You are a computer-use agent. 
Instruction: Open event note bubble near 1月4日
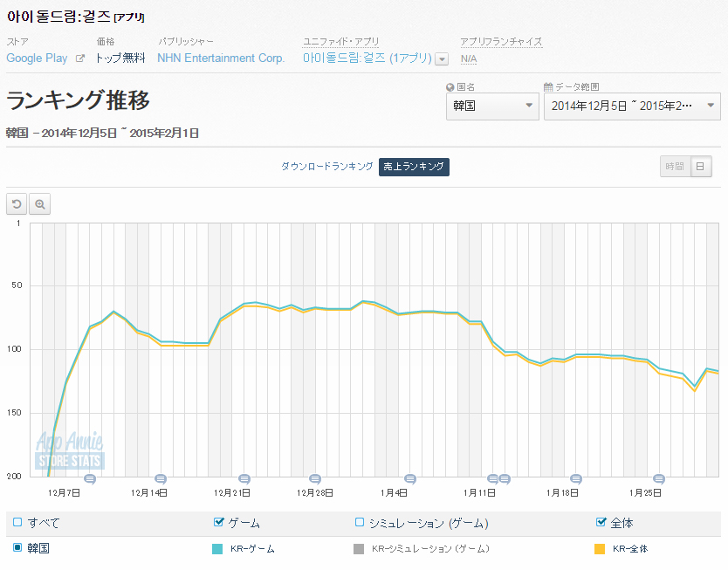click(410, 478)
